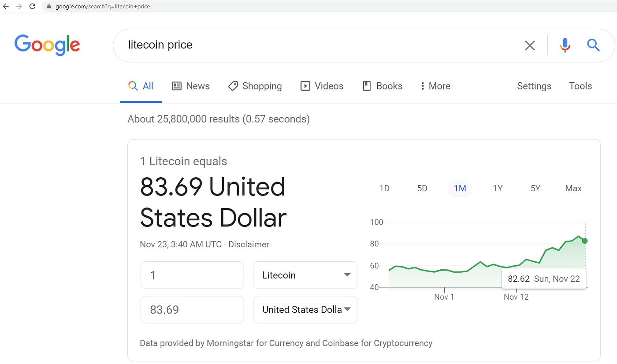Screen dimensions: 617x364
Task: Click the Data provided by Morningstar text
Action: pyautogui.click(x=286, y=343)
